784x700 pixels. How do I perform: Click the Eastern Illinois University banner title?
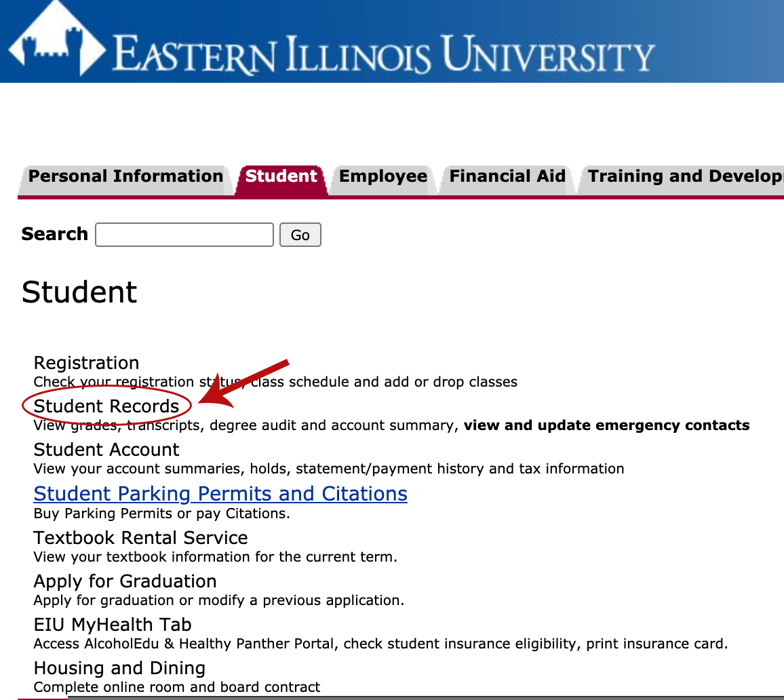point(383,54)
